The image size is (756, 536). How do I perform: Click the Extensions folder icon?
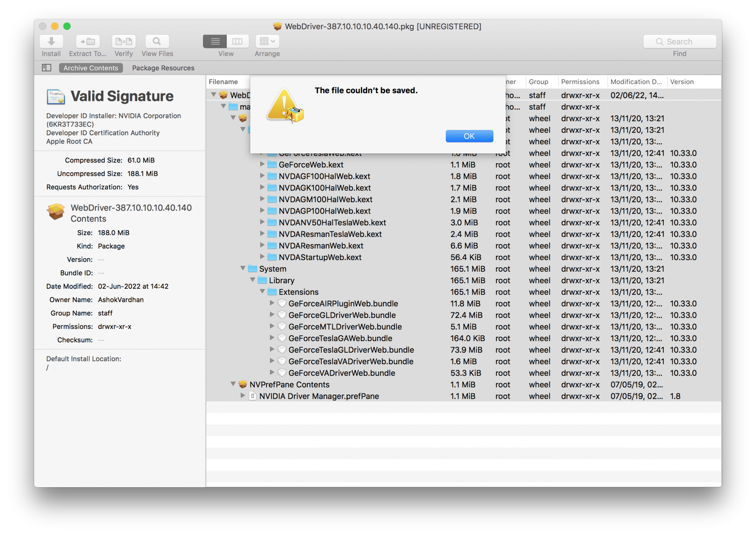coord(272,292)
